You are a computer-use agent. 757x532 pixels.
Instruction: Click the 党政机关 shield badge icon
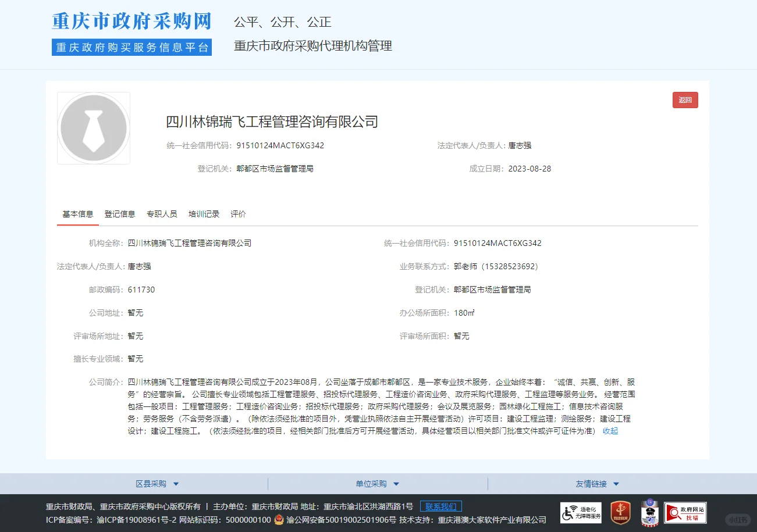(x=620, y=513)
